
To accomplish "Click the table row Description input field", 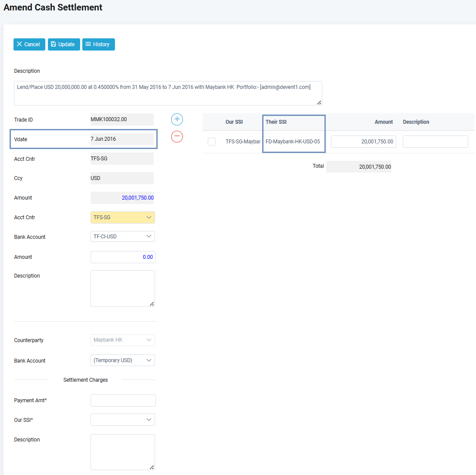I will coord(435,142).
